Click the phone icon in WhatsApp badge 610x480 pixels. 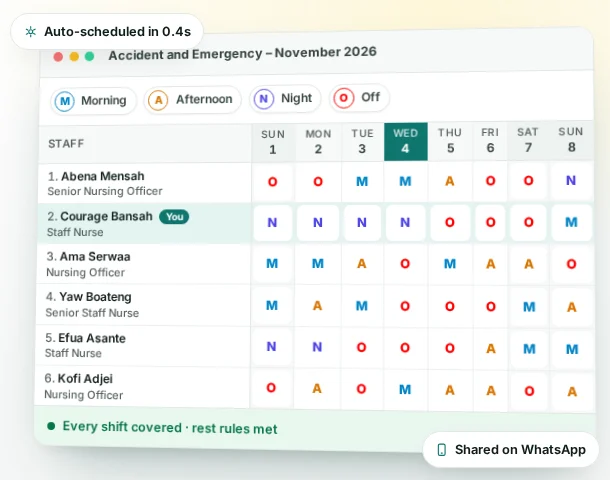(442, 450)
